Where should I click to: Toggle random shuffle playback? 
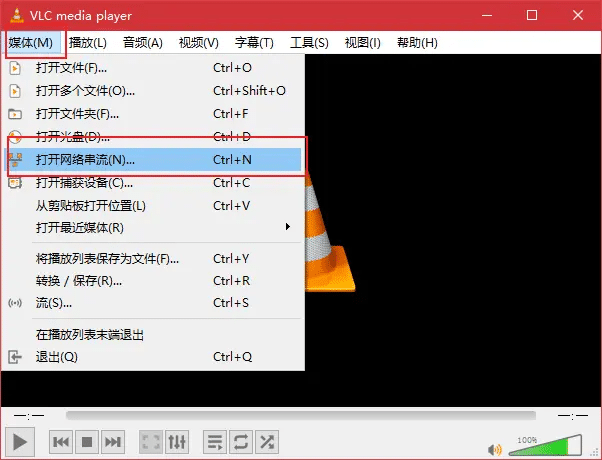point(267,442)
